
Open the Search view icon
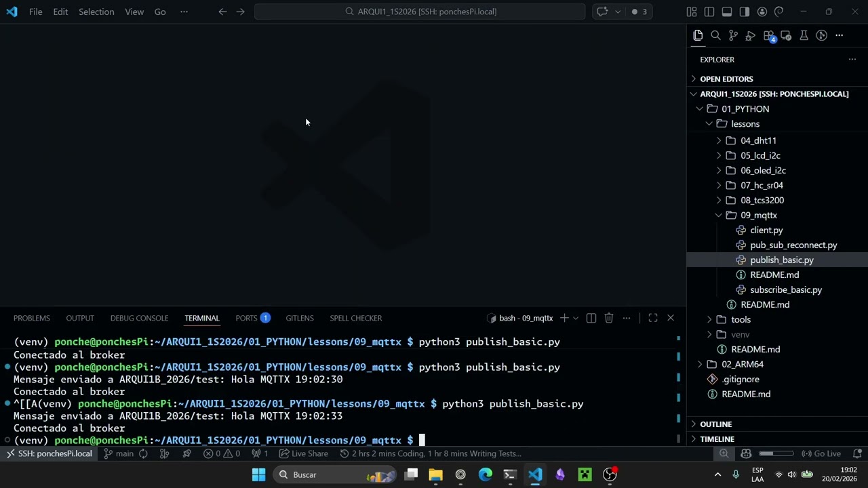[x=715, y=35]
